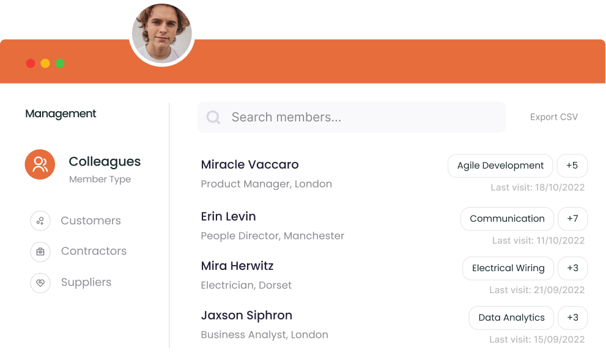Select the Agile Development tag

point(500,166)
